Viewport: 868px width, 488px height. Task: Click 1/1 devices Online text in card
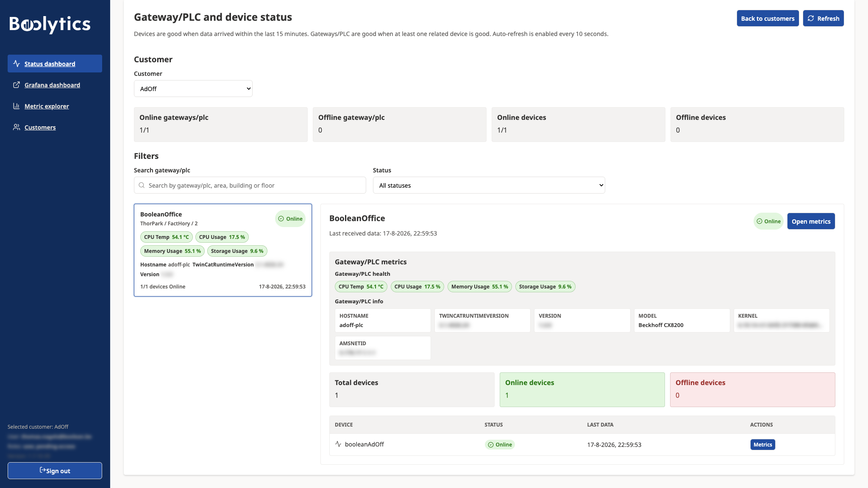(x=163, y=286)
